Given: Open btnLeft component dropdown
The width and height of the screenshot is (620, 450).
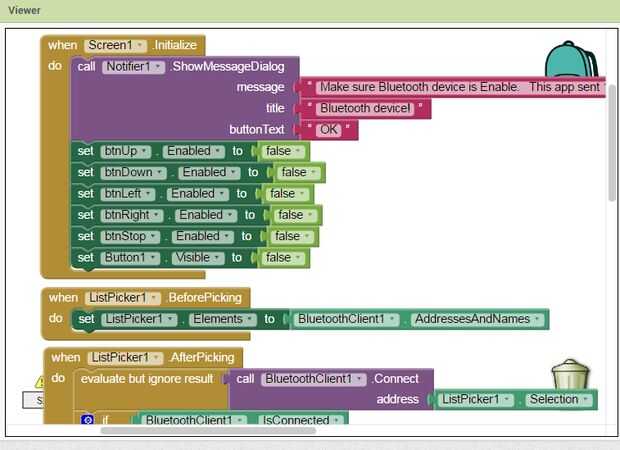Looking at the screenshot, I should [x=128, y=194].
